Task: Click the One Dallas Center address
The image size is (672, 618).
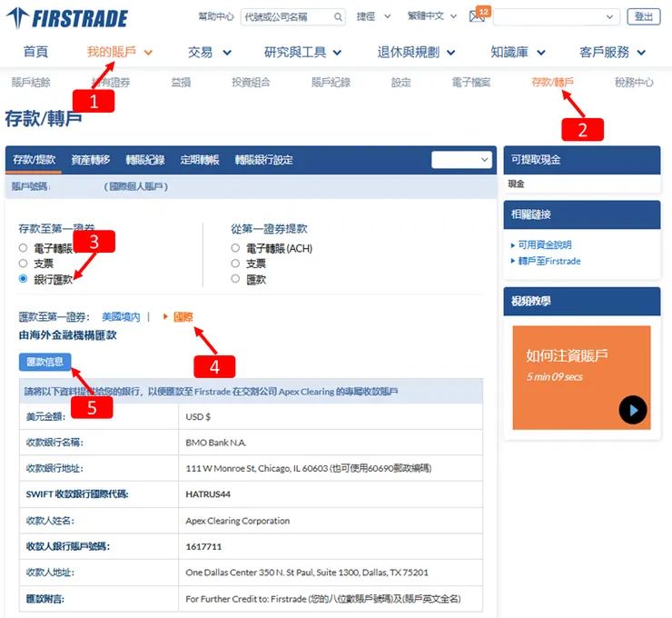Action: [x=307, y=573]
